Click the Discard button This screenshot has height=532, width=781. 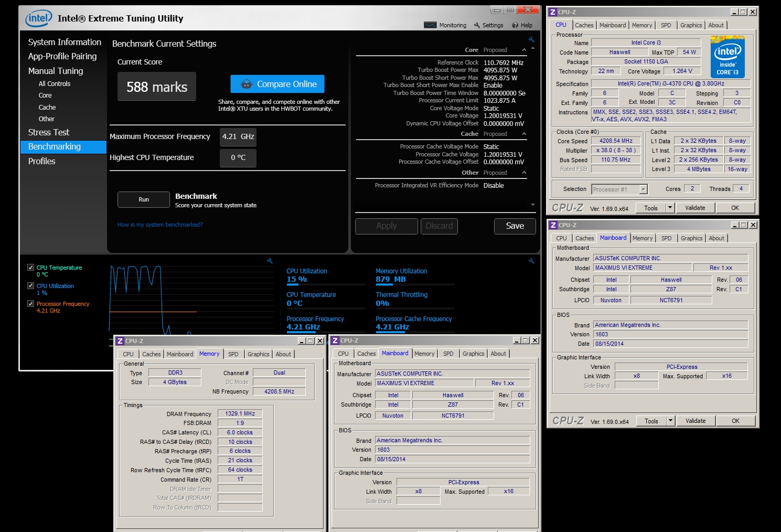pyautogui.click(x=439, y=226)
